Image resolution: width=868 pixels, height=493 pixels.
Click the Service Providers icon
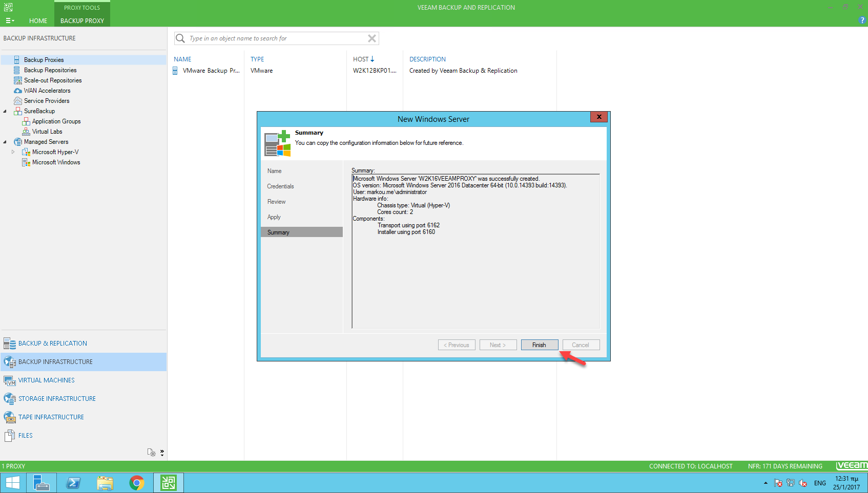tap(17, 101)
